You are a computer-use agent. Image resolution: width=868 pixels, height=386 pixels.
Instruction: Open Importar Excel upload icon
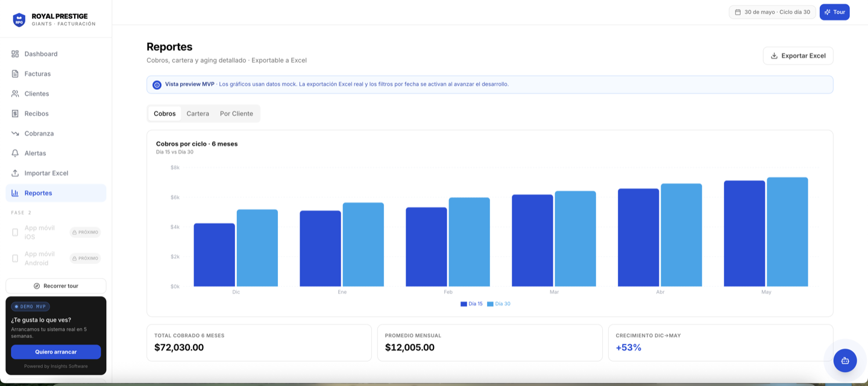coord(15,173)
